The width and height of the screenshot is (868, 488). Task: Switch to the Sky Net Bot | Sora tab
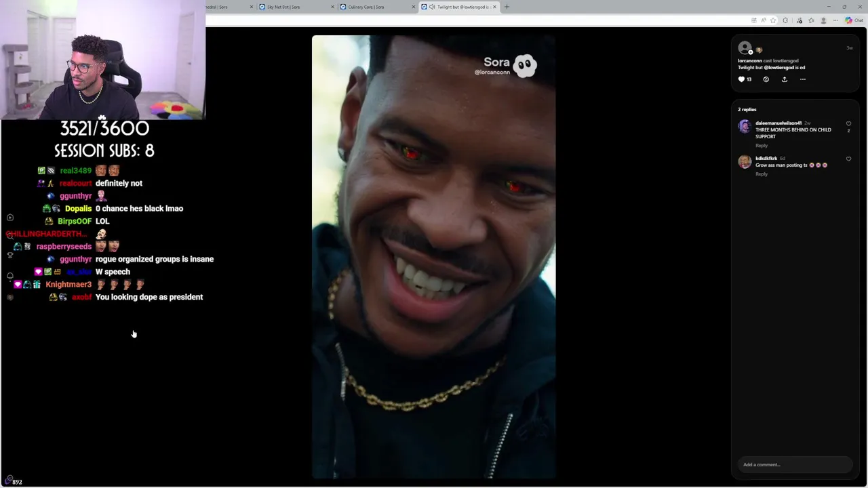[x=297, y=7]
